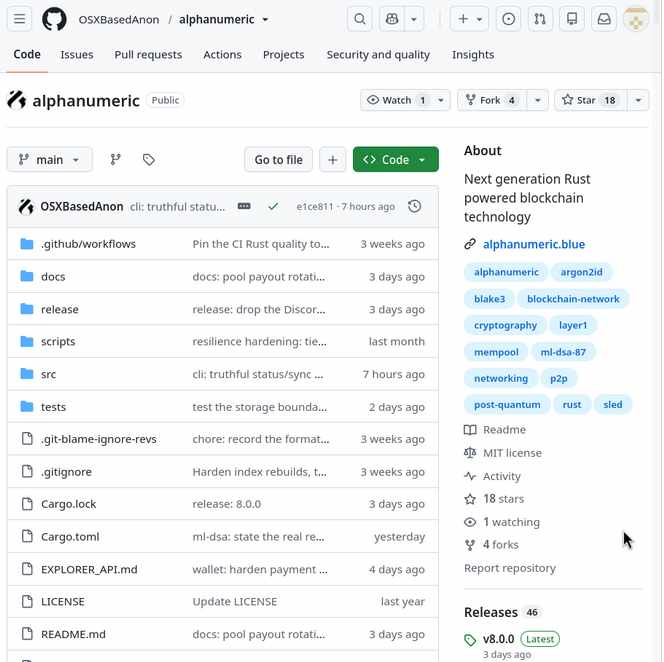This screenshot has width=664, height=662.
Task: Open the add file plus button
Action: click(x=332, y=160)
